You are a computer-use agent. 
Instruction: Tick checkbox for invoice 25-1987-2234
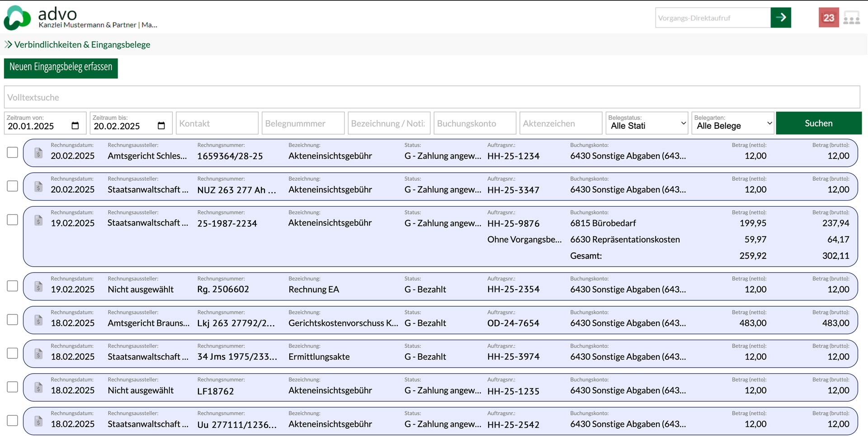pyautogui.click(x=13, y=220)
